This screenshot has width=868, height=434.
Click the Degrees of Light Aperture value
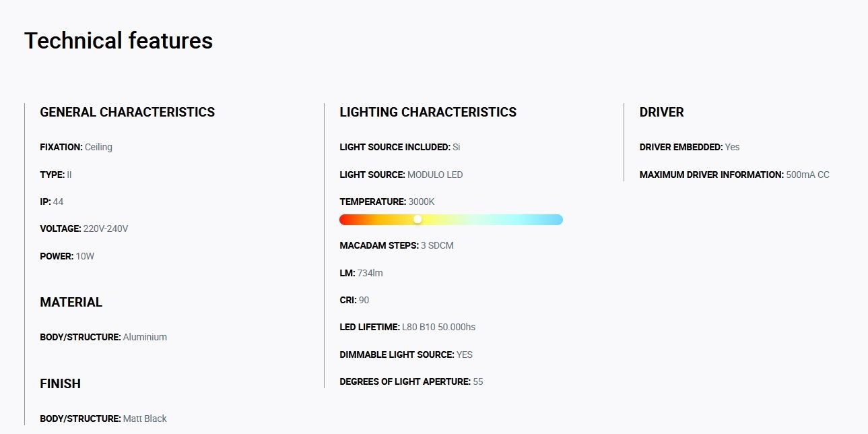(x=478, y=381)
